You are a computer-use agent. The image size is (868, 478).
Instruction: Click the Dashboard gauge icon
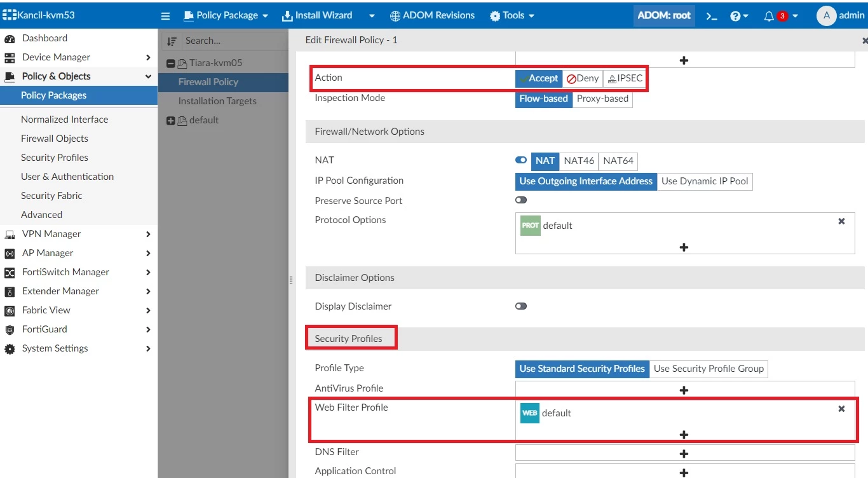coord(10,38)
